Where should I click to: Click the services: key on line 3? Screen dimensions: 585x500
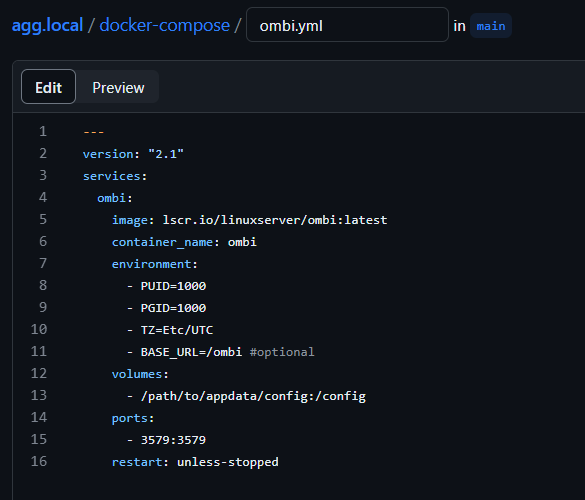115,176
